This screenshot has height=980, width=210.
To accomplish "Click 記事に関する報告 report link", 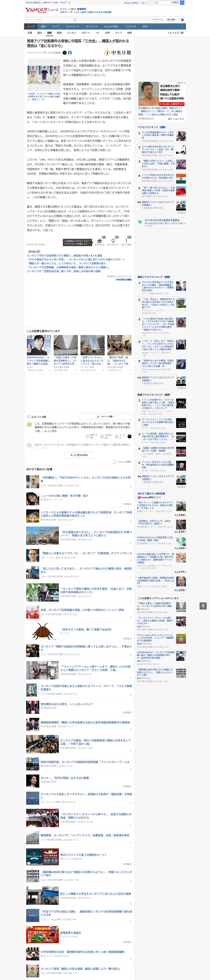I will tap(36, 245).
